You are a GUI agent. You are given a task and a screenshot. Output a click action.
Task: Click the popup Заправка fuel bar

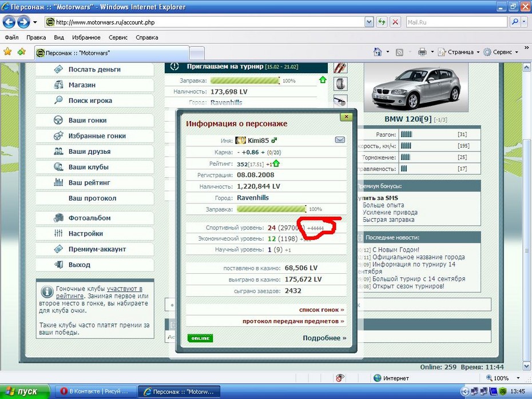pos(271,209)
